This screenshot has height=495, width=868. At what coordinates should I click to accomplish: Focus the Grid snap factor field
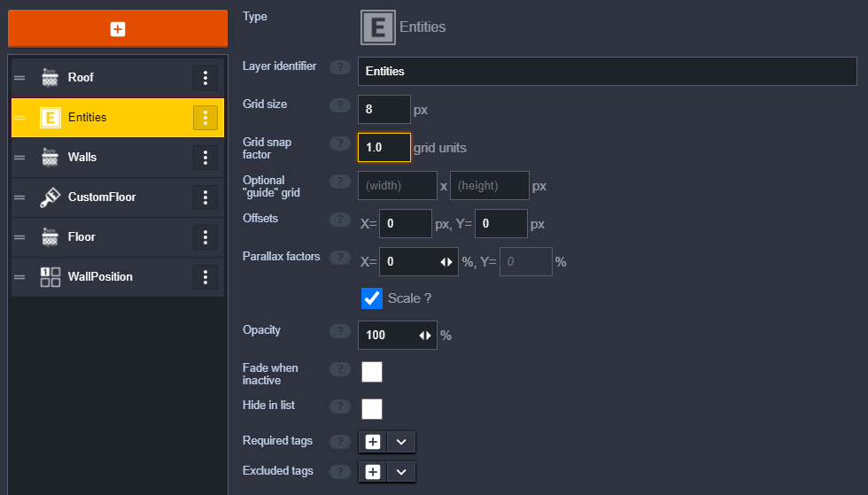384,147
